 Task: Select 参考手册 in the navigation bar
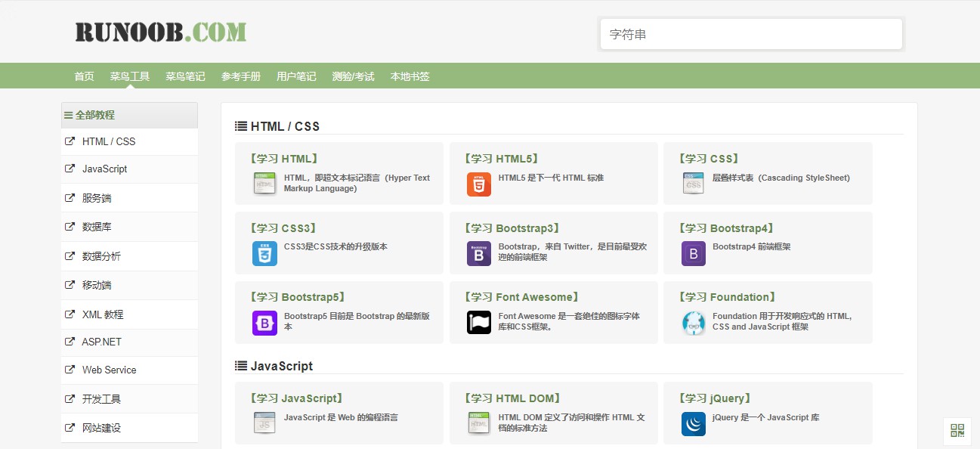click(241, 76)
